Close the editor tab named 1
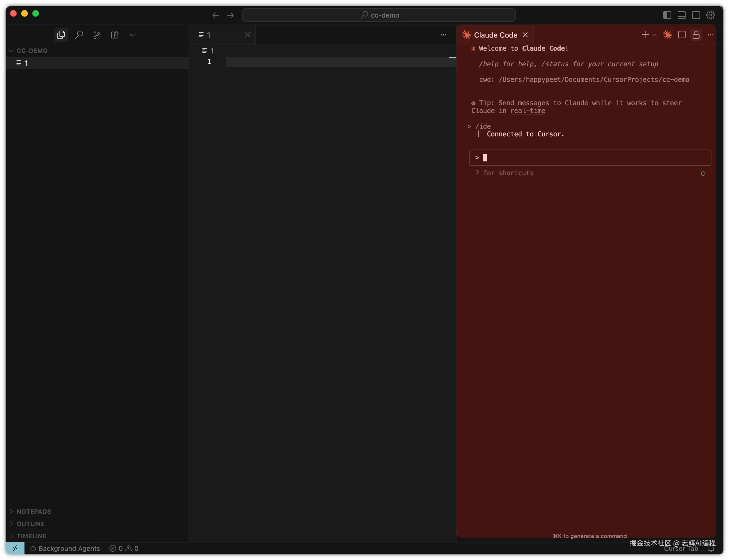Viewport: 729px width, 560px height. 248,35
